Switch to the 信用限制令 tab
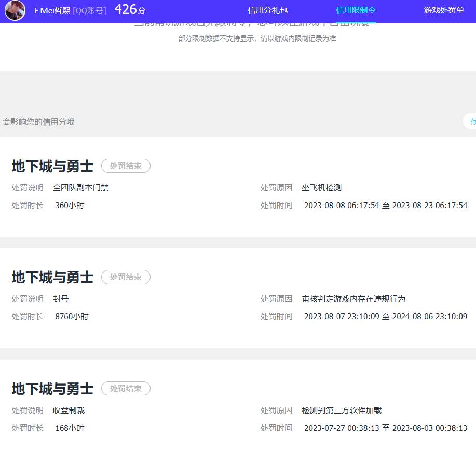Image resolution: width=476 pixels, height=452 pixels. pos(356,10)
